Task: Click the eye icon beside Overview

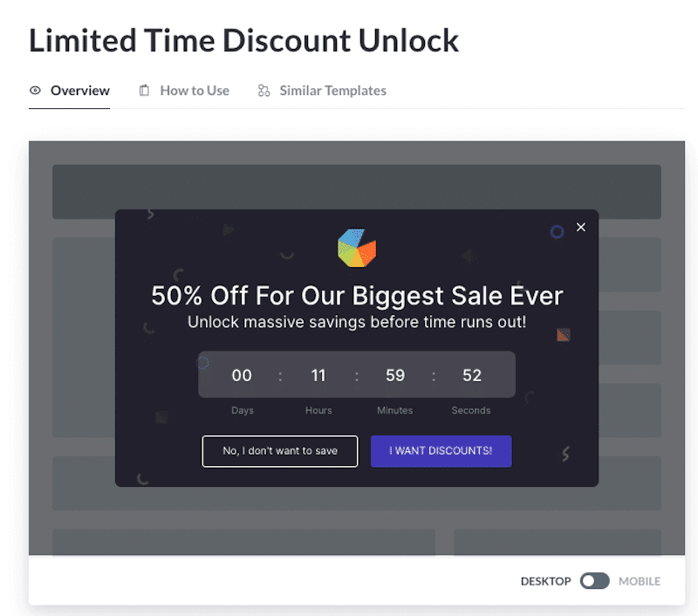Action: tap(36, 91)
